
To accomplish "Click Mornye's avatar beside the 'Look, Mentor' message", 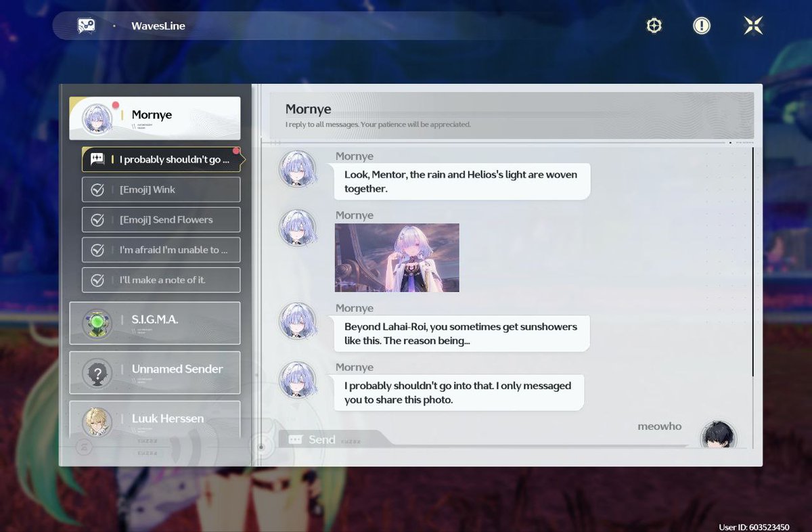I will pos(298,169).
